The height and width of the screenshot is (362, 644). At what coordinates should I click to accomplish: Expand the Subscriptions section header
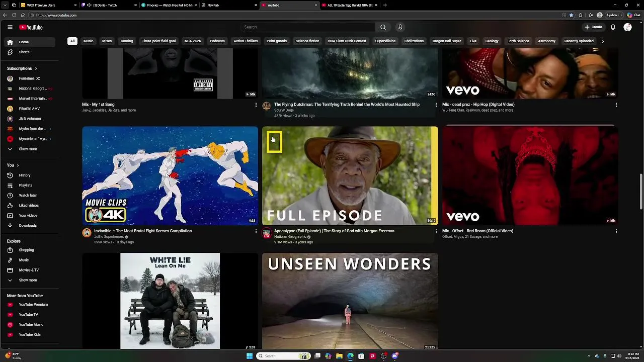point(22,68)
